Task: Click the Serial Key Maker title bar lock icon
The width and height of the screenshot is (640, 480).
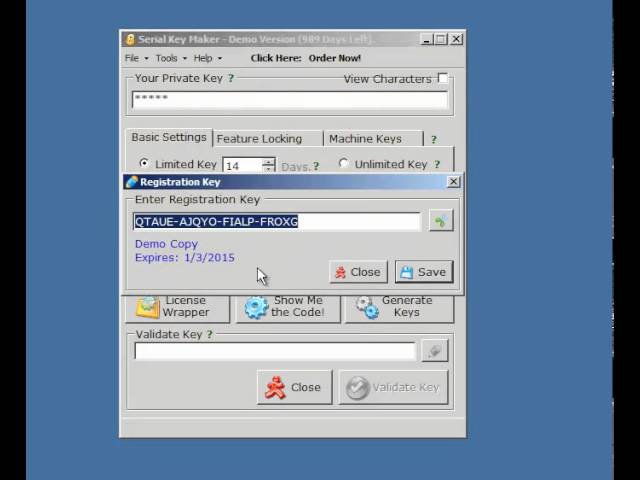Action: [130, 40]
